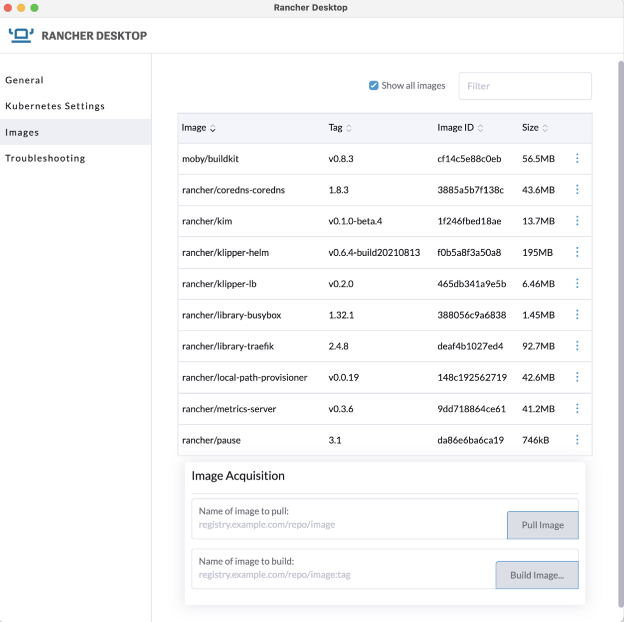
Task: Sort table by Image ID column
Action: (x=460, y=128)
